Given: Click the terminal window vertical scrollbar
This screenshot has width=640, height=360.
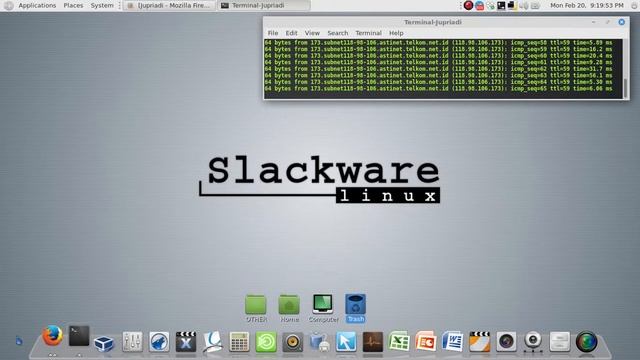Looking at the screenshot, I should (625, 69).
